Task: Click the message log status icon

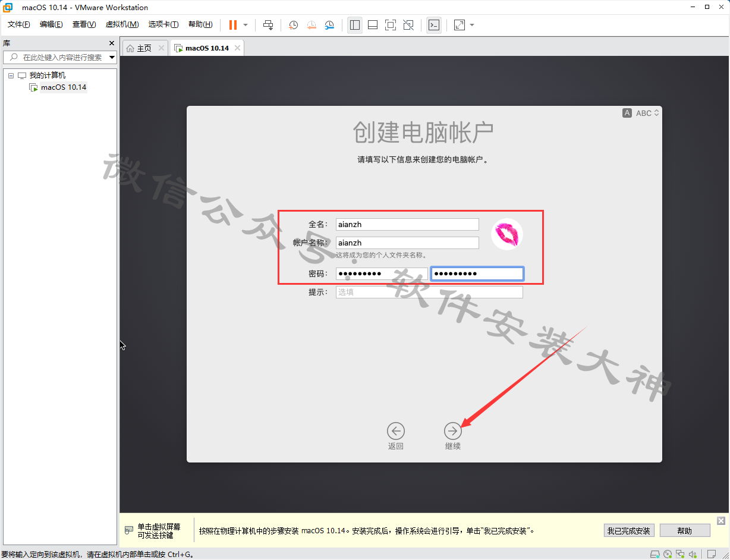Action: tap(711, 555)
